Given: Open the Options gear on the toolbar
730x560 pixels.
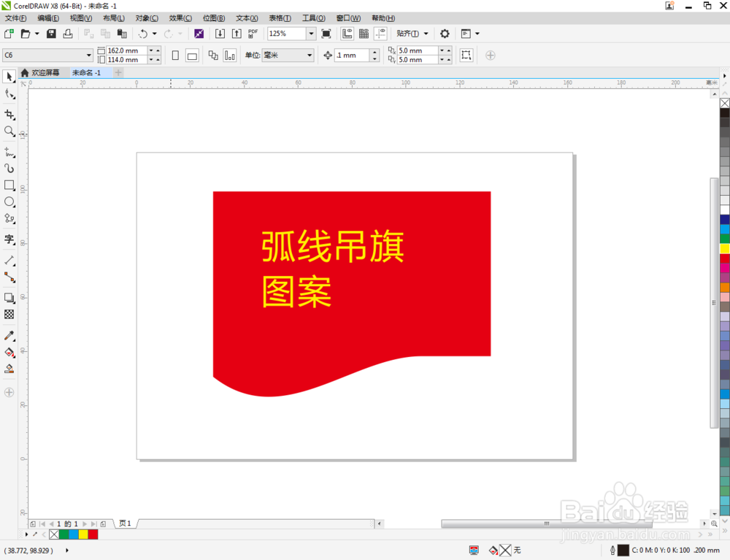Looking at the screenshot, I should click(x=445, y=33).
